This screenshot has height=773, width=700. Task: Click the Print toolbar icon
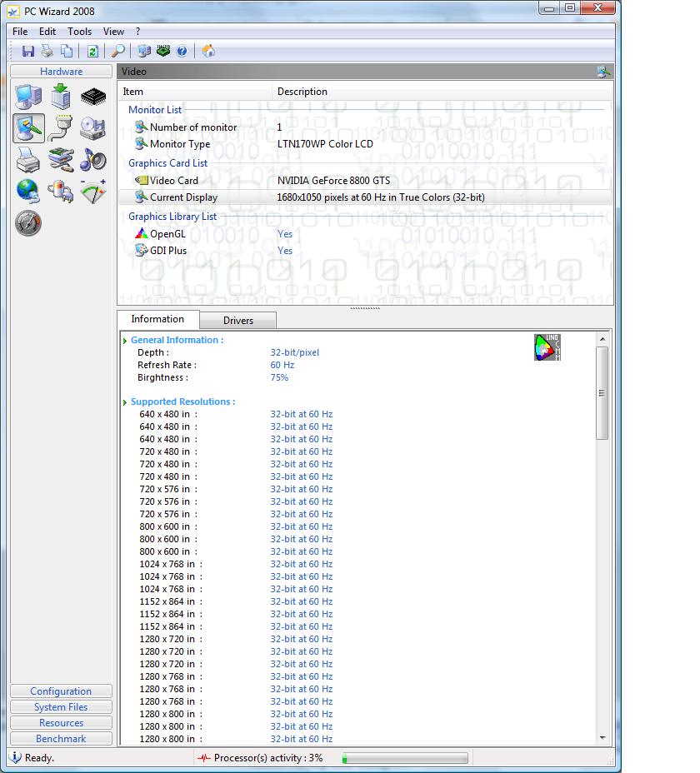point(47,51)
